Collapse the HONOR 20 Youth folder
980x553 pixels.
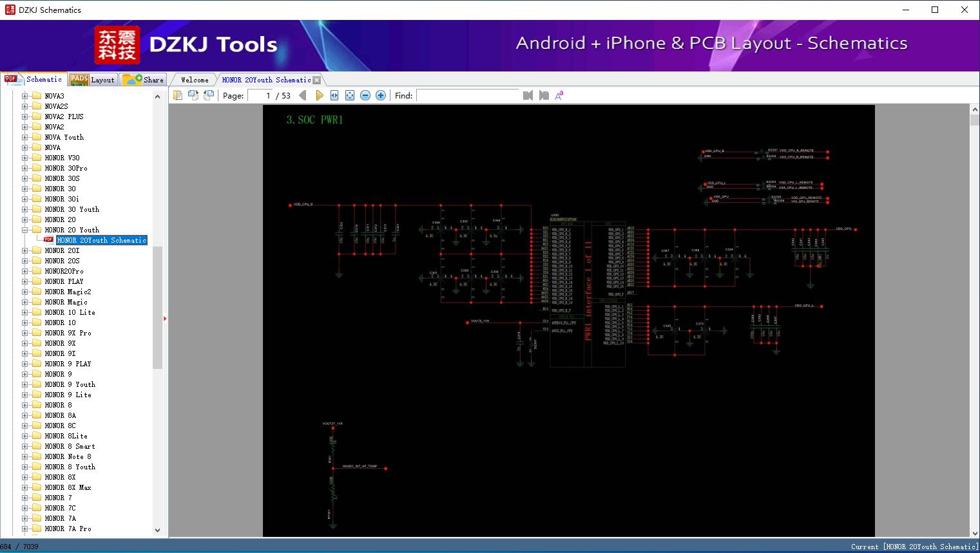click(x=25, y=230)
